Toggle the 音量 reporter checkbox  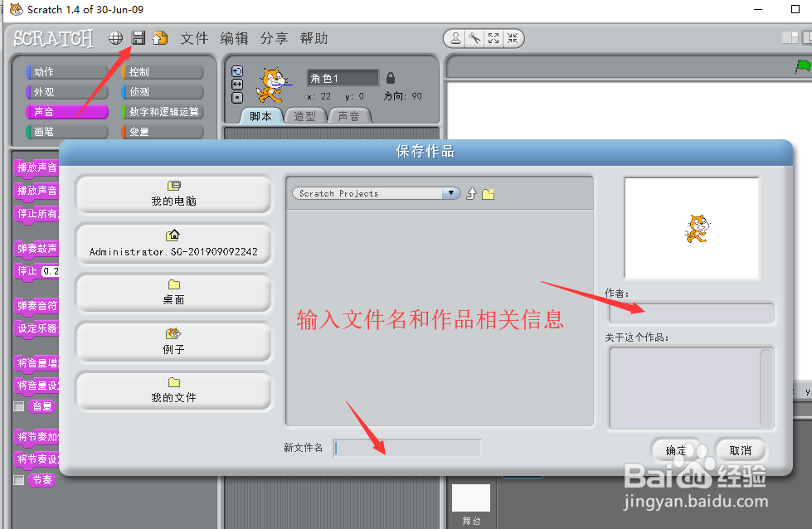(x=18, y=406)
